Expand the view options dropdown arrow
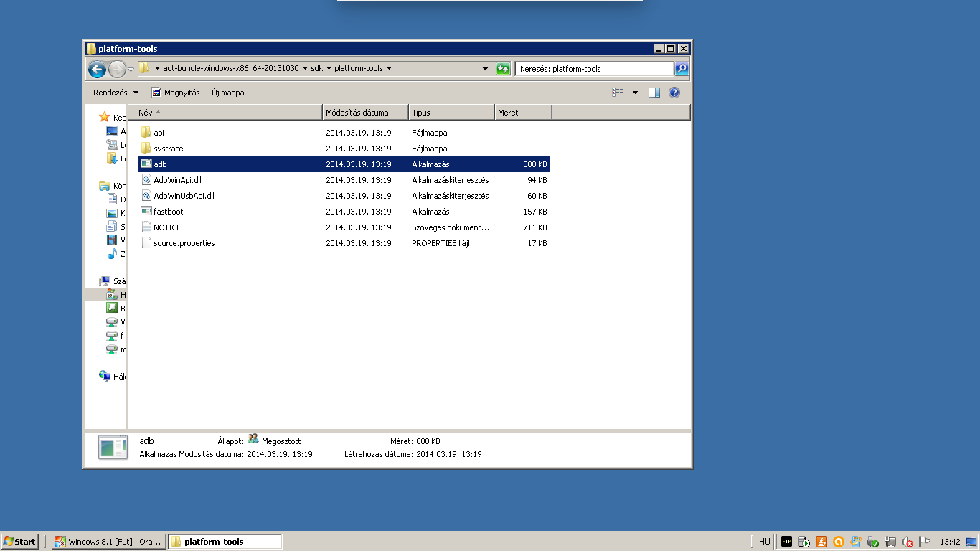980x551 pixels. [x=635, y=93]
